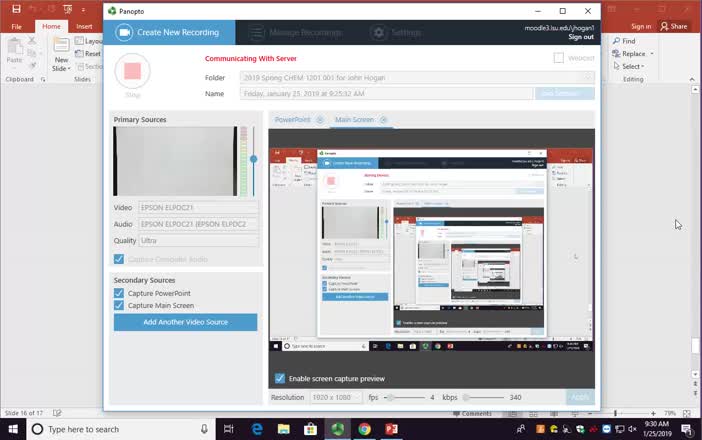
Task: Uncheck Capture PowerPoint
Action: point(119,293)
